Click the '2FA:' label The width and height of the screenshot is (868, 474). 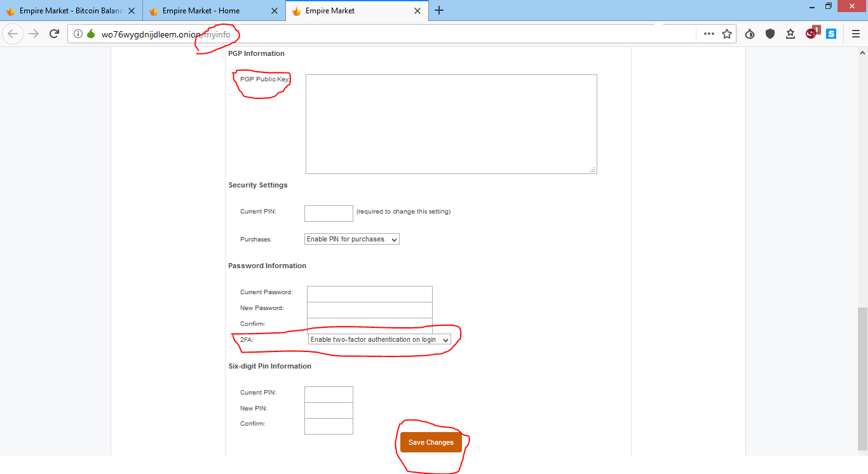pyautogui.click(x=247, y=340)
